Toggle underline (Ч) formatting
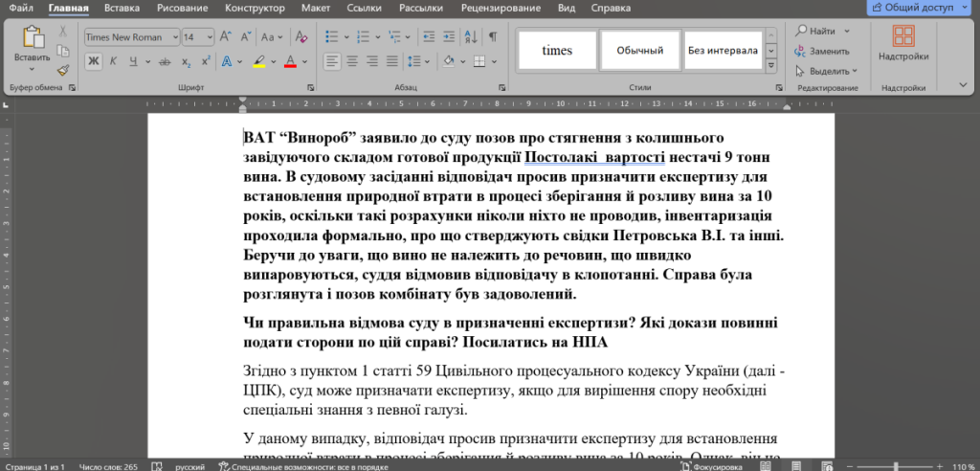The height and width of the screenshot is (471, 980). coord(133,61)
